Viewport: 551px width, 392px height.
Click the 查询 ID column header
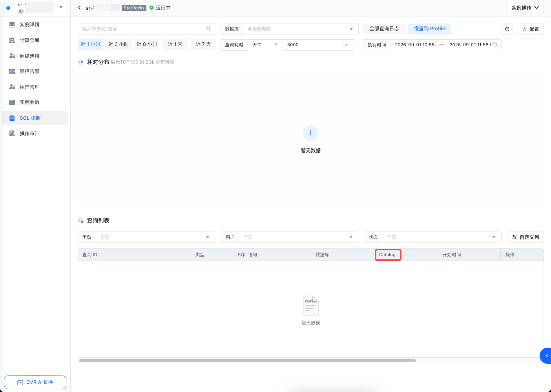tap(90, 255)
